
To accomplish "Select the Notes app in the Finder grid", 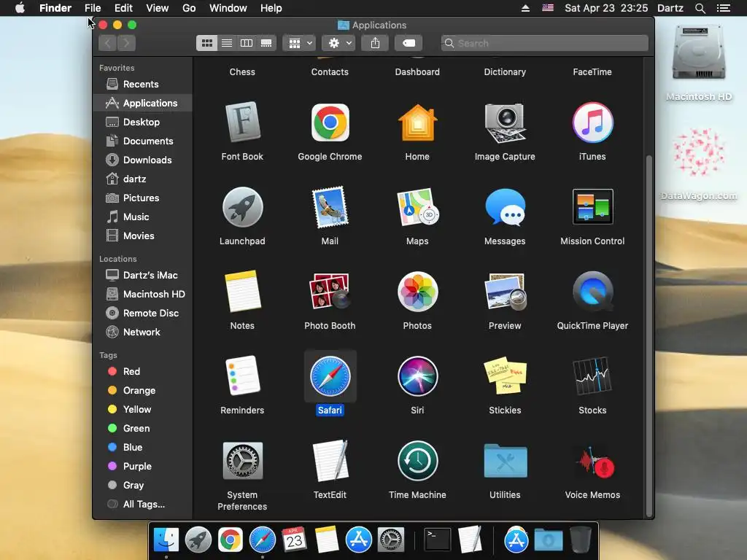I will click(242, 292).
